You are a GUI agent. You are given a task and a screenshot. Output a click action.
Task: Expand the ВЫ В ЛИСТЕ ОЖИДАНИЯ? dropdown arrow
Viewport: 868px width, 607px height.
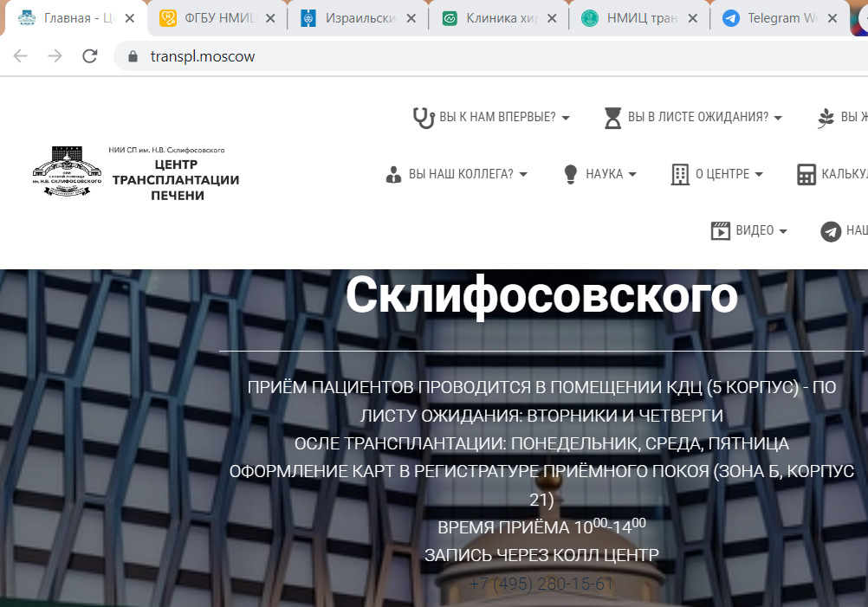pyautogui.click(x=778, y=118)
